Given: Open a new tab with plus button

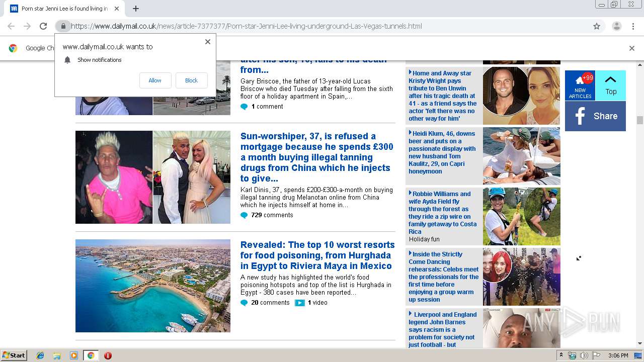Looking at the screenshot, I should click(136, 9).
